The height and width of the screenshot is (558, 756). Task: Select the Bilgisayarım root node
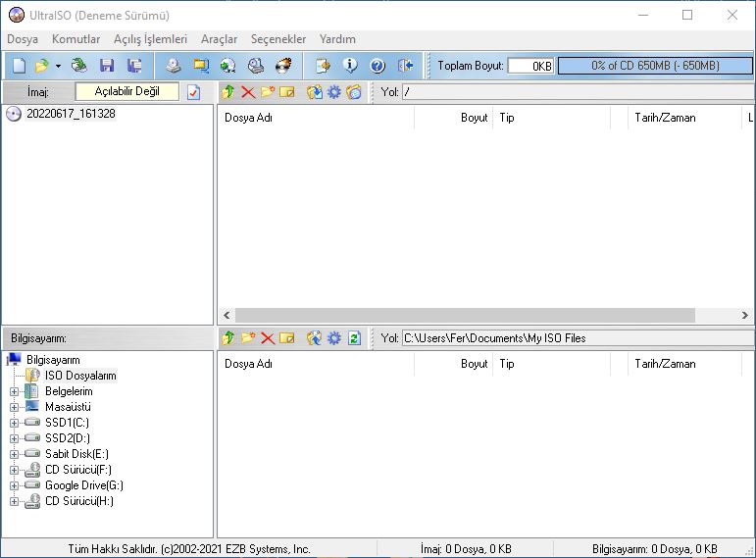[x=53, y=360]
